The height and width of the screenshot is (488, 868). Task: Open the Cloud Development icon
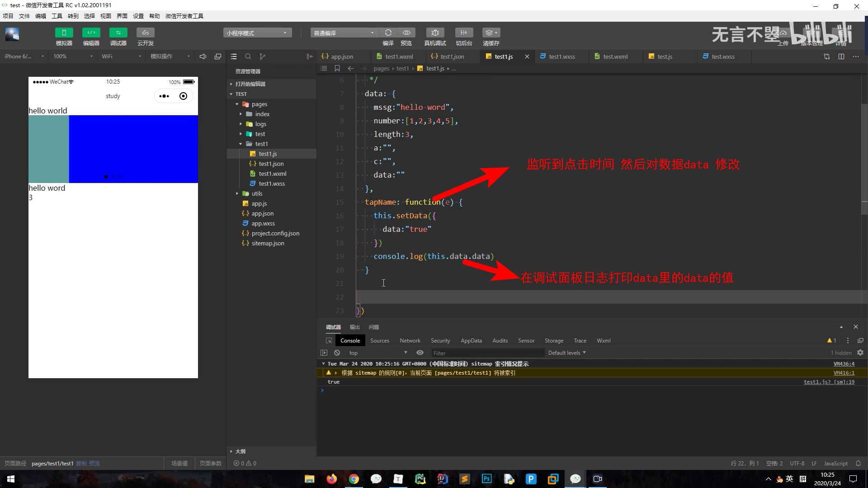point(145,33)
